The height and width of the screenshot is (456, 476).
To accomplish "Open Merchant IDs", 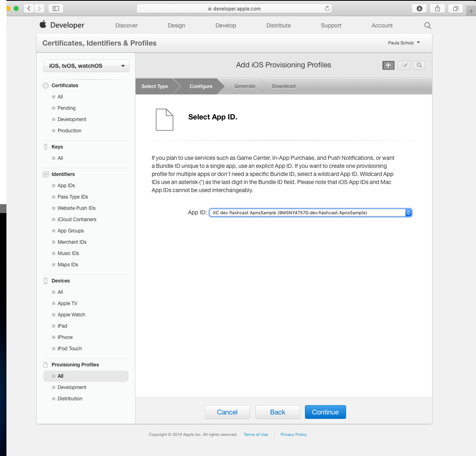I will (72, 242).
